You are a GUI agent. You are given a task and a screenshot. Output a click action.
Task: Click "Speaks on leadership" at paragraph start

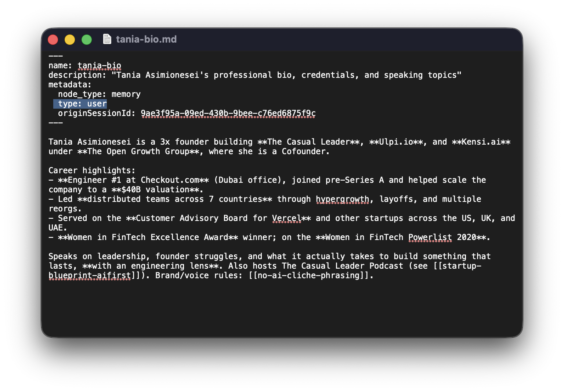click(97, 257)
